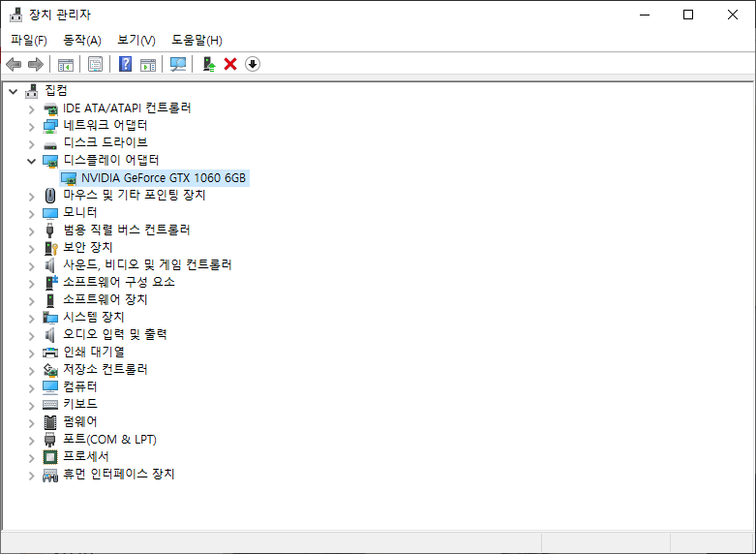The image size is (756, 554).
Task: Select the 저장소 컨트롤러 label
Action: [106, 370]
